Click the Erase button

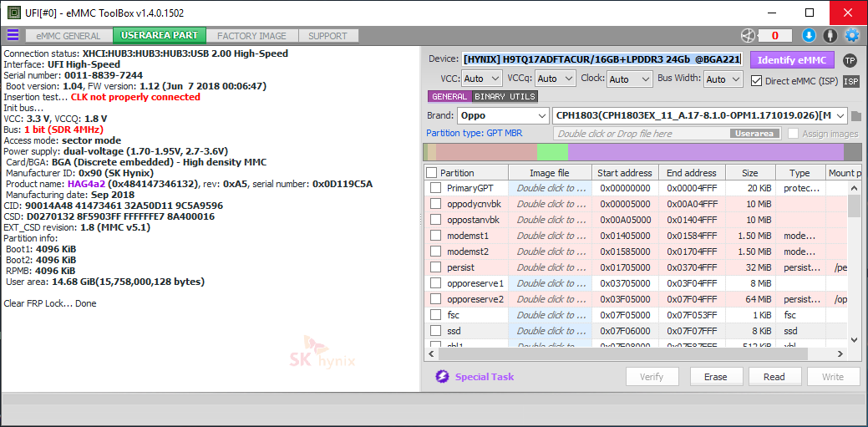(715, 377)
